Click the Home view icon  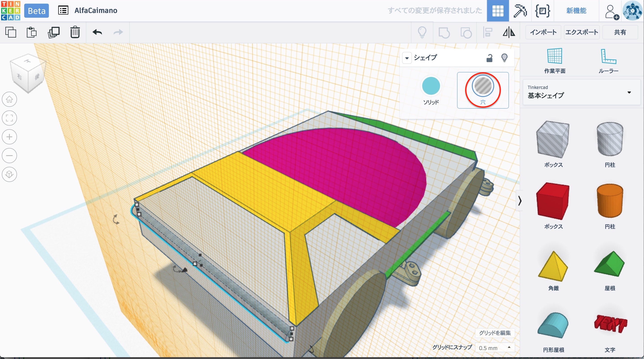(x=9, y=99)
